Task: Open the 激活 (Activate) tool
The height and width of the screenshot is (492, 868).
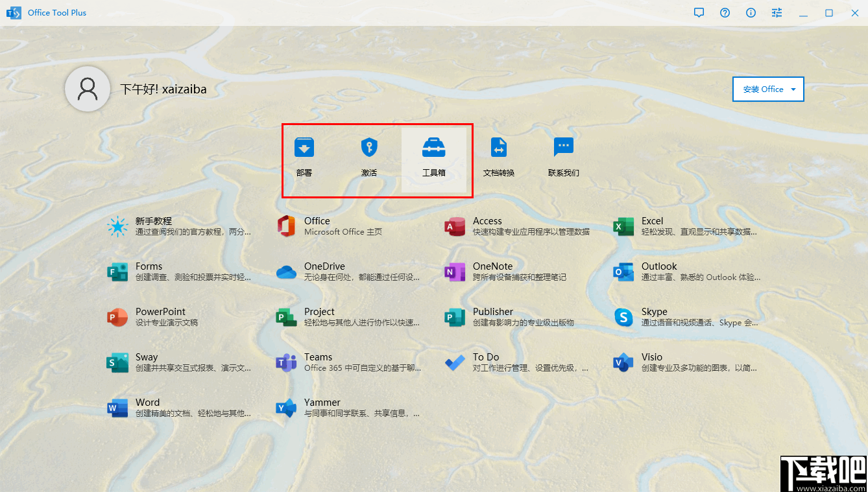Action: [369, 156]
